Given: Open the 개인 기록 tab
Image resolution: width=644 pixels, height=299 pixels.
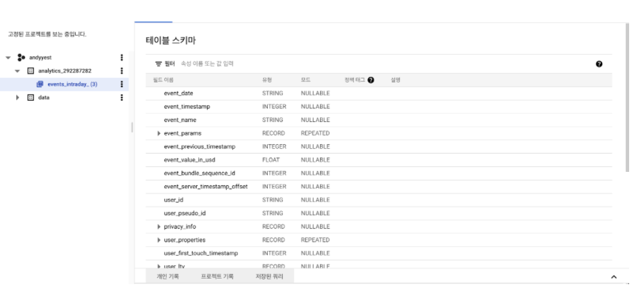Looking at the screenshot, I should pos(168,277).
